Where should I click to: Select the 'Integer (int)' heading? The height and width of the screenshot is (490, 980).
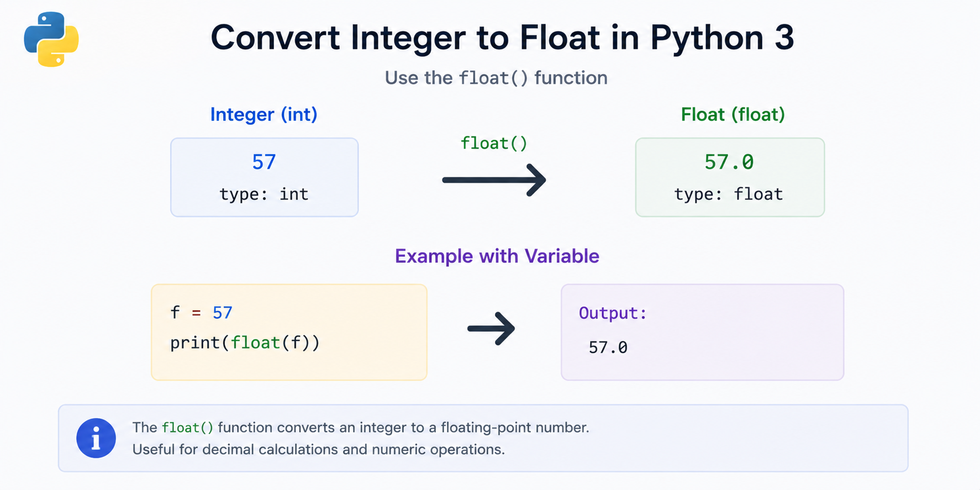264,114
